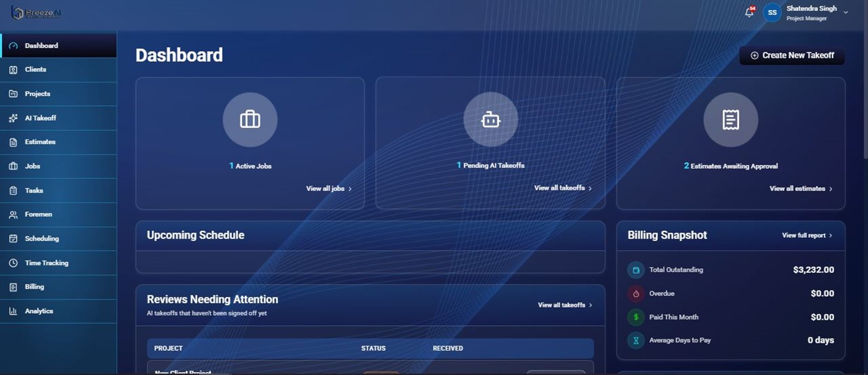Click the Average Days to Pay hourglass icon
Viewport: 868px width, 375px height.
coord(636,340)
